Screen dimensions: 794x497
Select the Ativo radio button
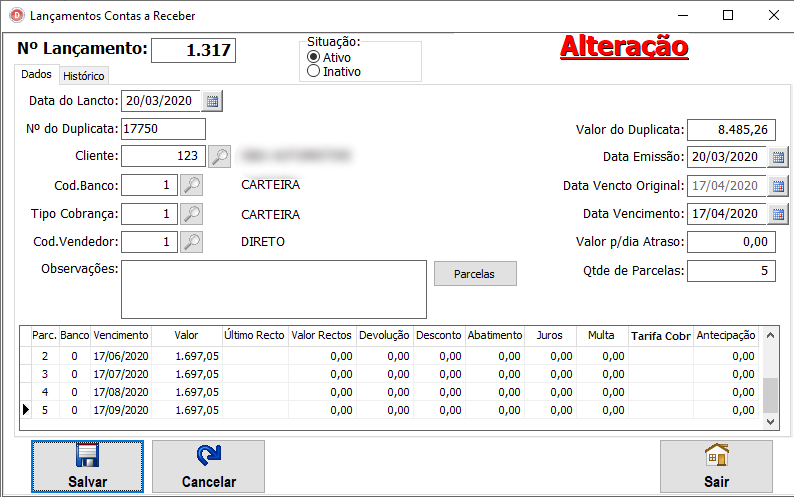pyautogui.click(x=314, y=58)
